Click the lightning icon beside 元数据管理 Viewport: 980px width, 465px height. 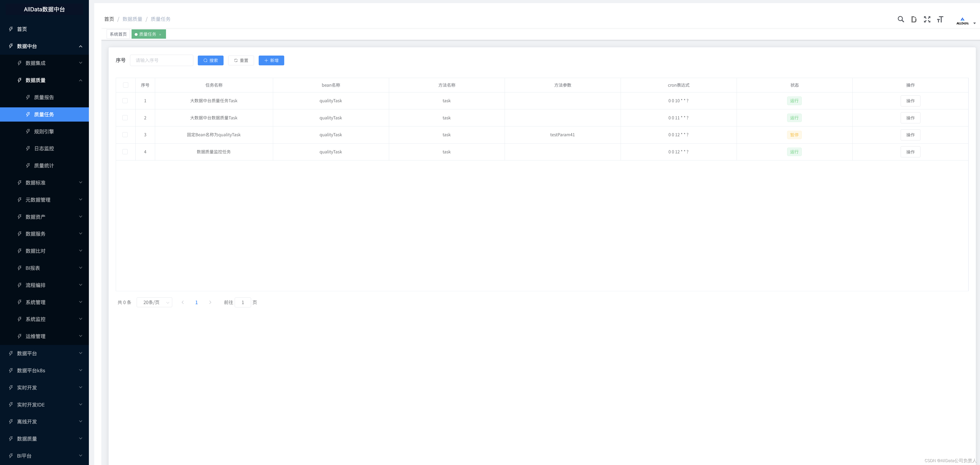pos(19,200)
